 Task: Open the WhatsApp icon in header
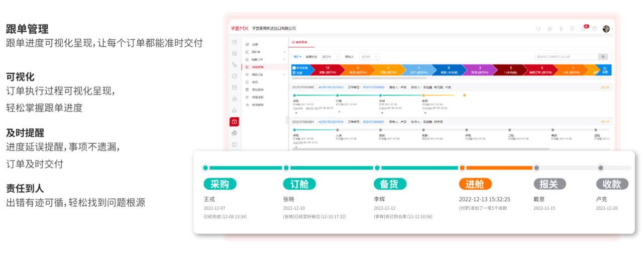pos(550,29)
